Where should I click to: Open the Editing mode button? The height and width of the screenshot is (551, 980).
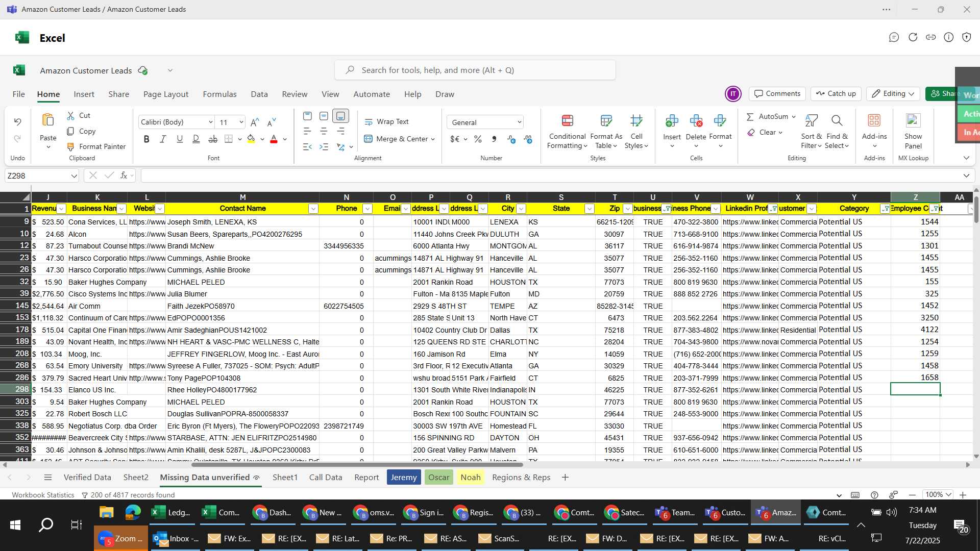(x=893, y=94)
